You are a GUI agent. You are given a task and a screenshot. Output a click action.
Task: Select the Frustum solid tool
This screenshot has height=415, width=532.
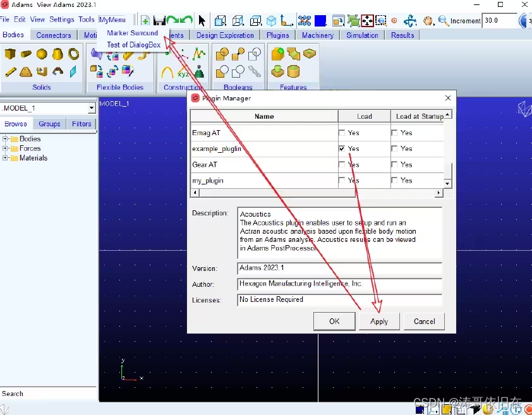[x=57, y=54]
